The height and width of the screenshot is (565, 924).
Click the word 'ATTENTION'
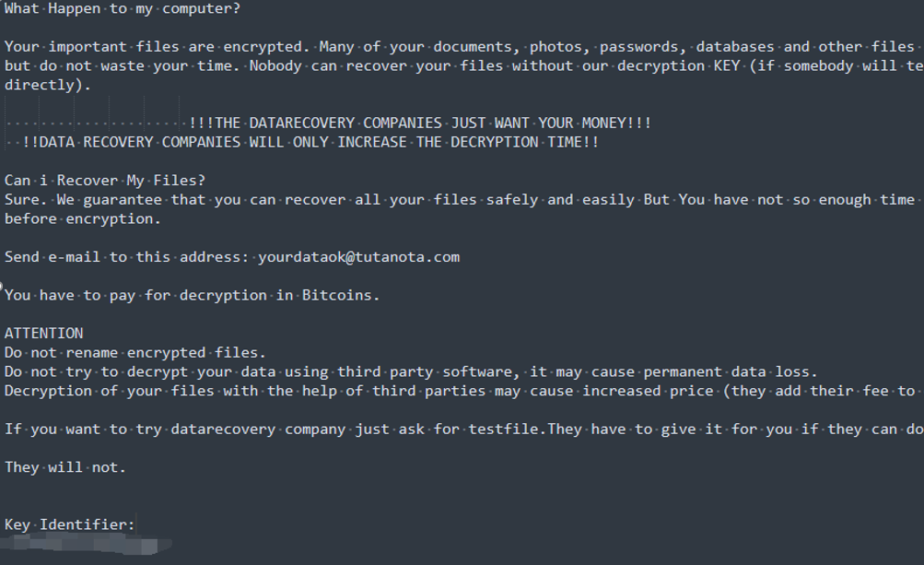tap(43, 334)
